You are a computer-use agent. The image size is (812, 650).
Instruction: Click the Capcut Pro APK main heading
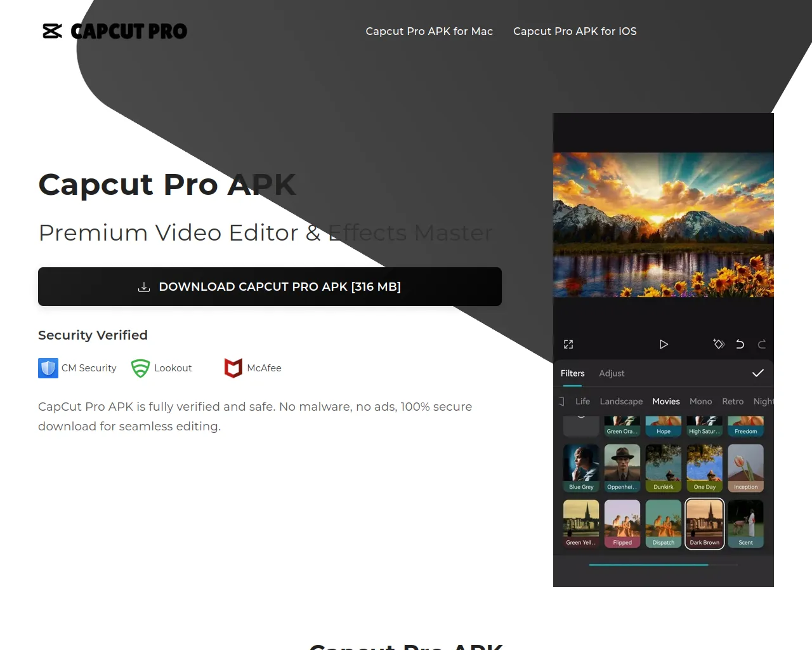pyautogui.click(x=167, y=185)
